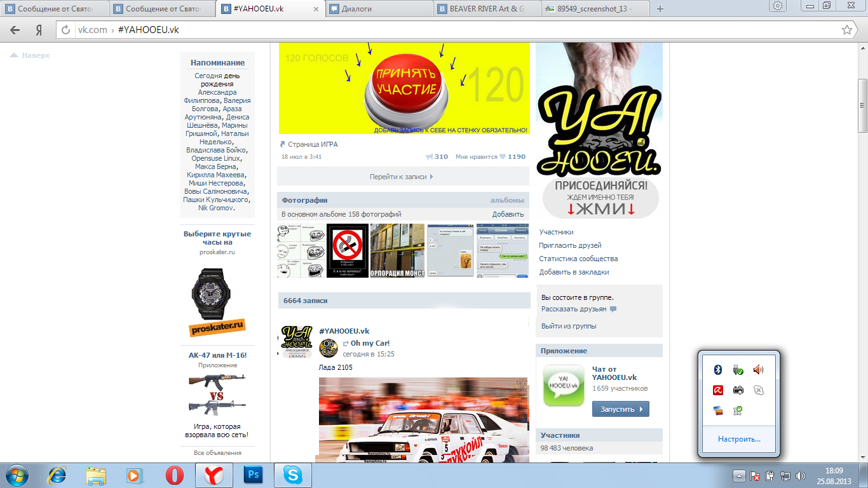Click Рассказать друзьям link
Viewport: 868px width, 488px height.
pyautogui.click(x=574, y=309)
